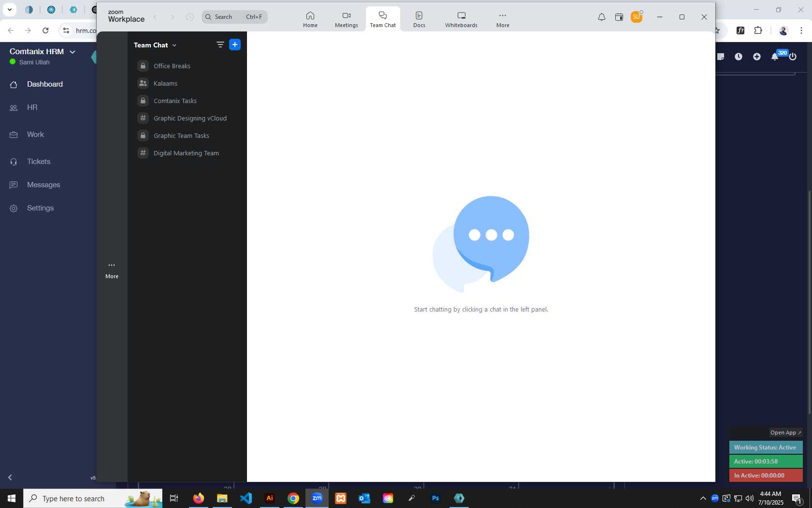Open the Digital Marketing Team channel
Screen dimensions: 812x508
(187, 153)
